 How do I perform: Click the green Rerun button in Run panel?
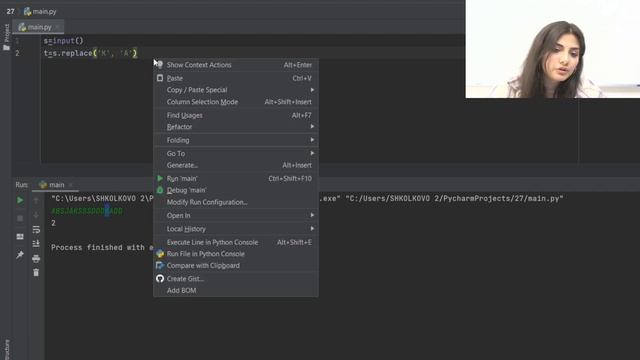coord(20,200)
